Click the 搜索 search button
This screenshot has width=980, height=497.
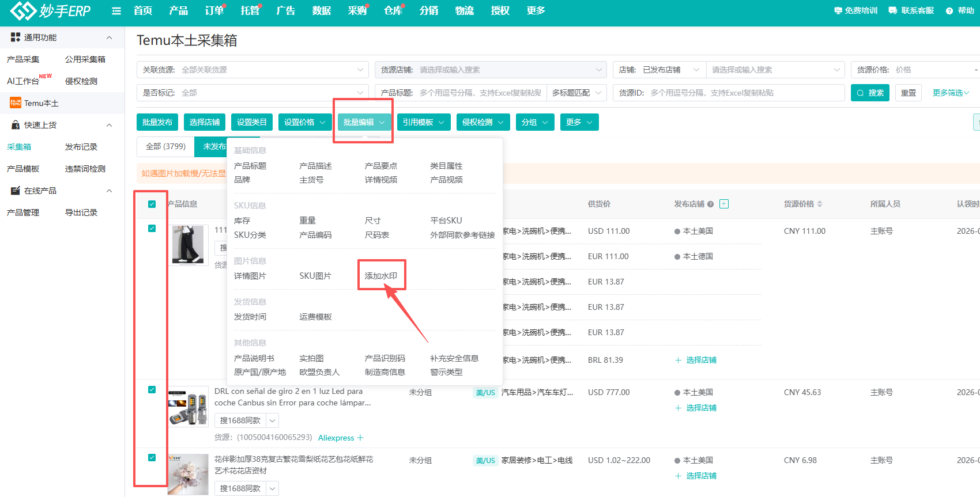870,93
